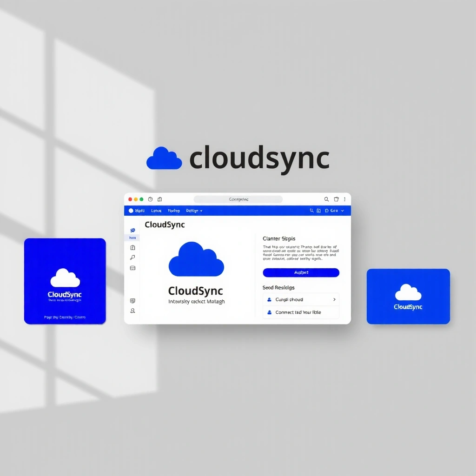Open the user profile icon at sidebar bottom
Image resolution: width=476 pixels, height=476 pixels.
(x=132, y=311)
